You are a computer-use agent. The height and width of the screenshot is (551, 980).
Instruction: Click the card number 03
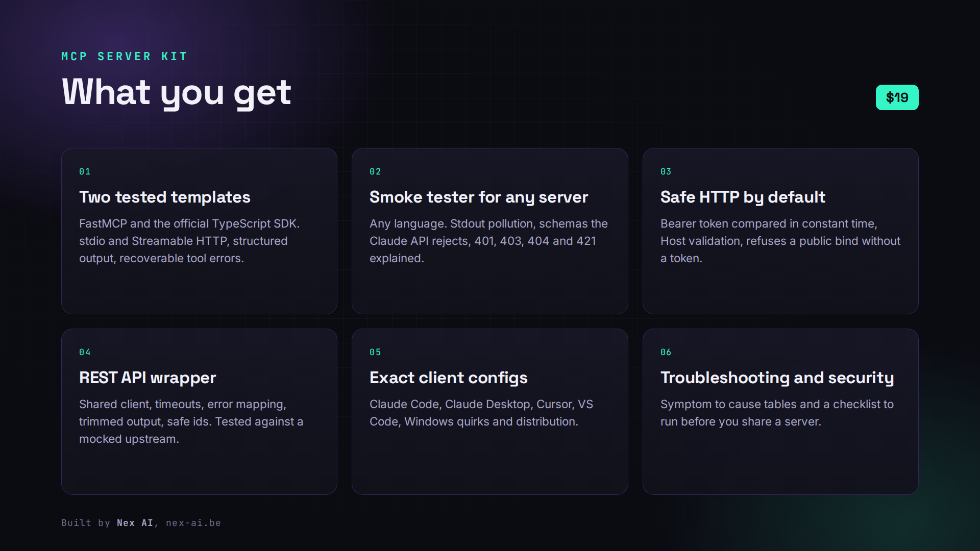(x=666, y=171)
